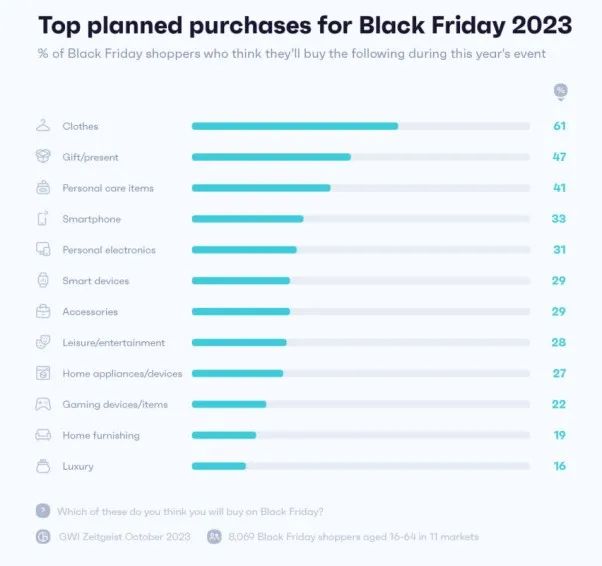The image size is (602, 566).
Task: Click the people icon beside sample size
Action: (214, 537)
